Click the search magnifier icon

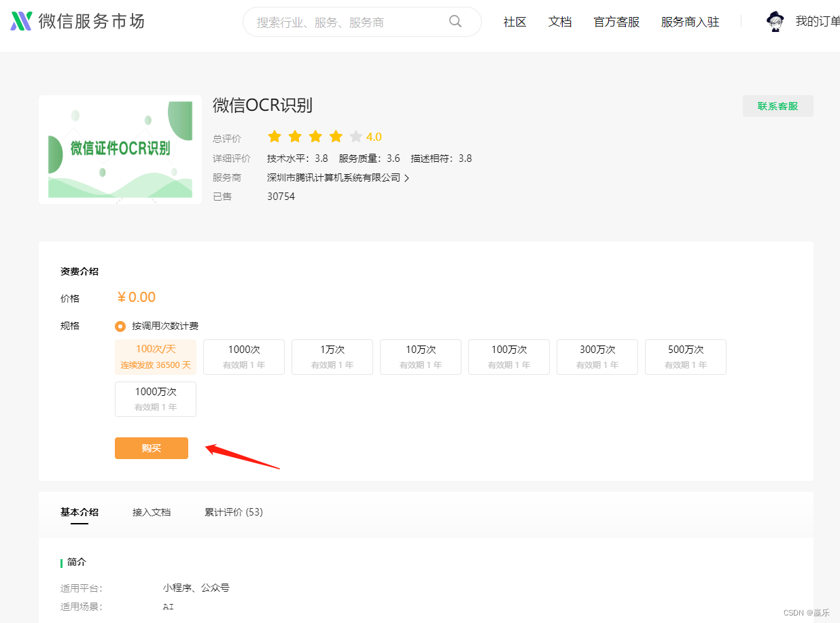(x=455, y=21)
